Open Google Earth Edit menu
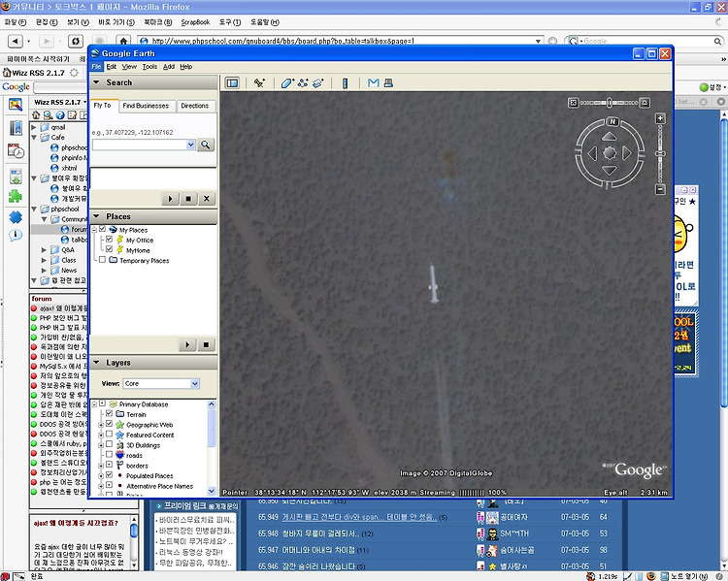728x581 pixels. (x=112, y=67)
